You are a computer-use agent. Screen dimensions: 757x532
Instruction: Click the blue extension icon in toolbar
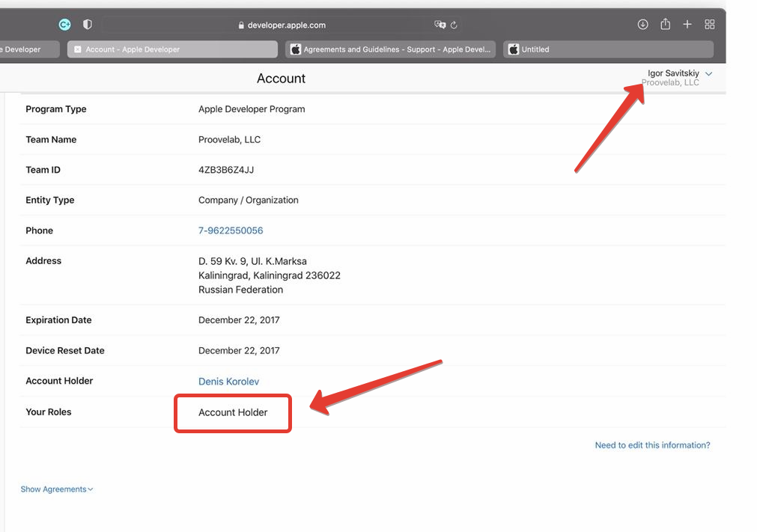pyautogui.click(x=65, y=25)
